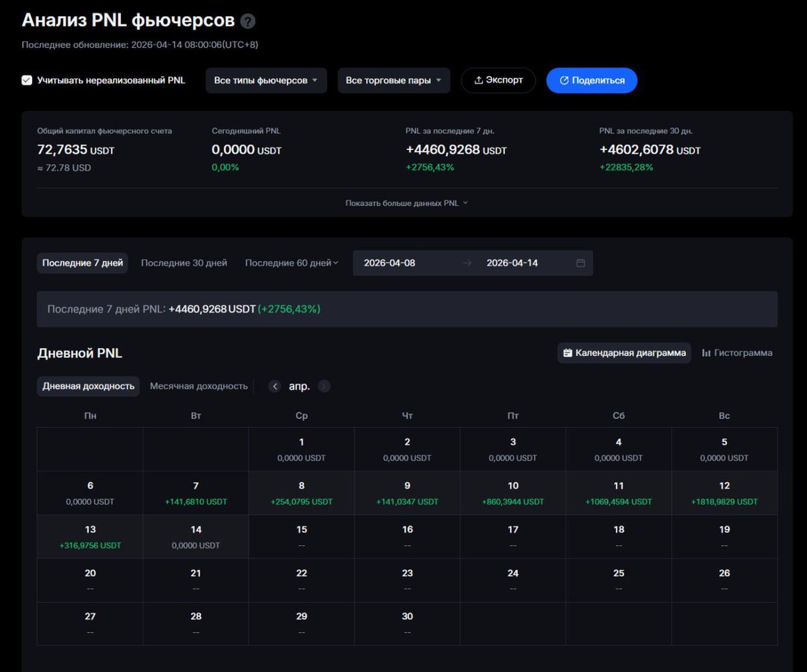Click the calendar icon in date range field

pos(580,263)
